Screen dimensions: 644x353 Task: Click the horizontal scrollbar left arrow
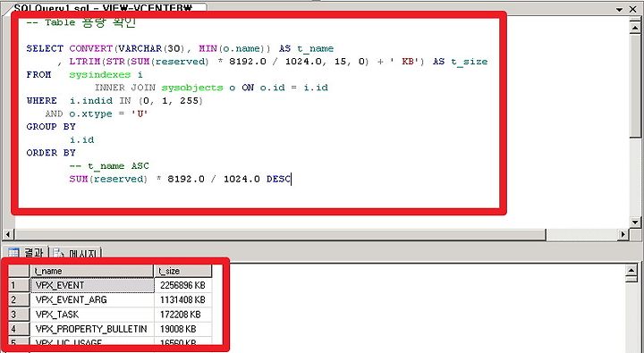[x=8, y=234]
